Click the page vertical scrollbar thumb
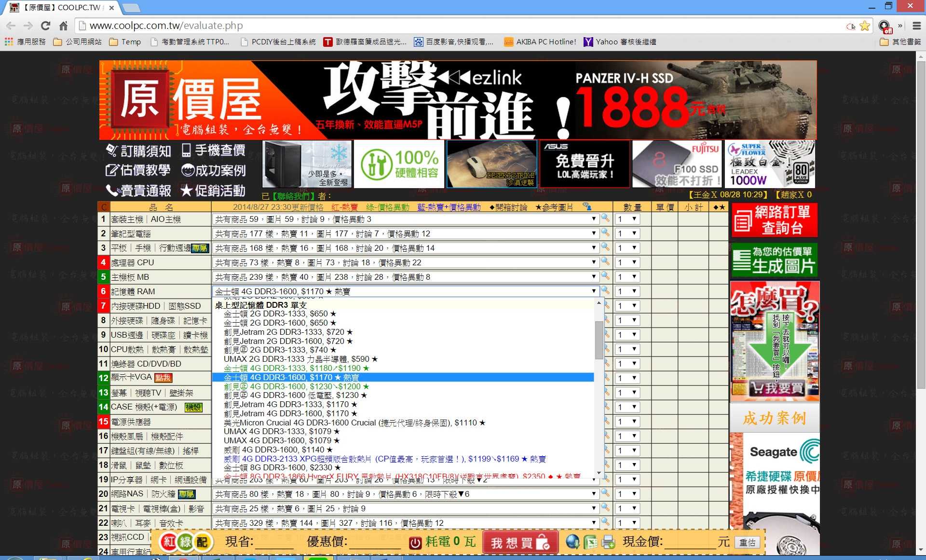926x560 pixels. click(921, 224)
